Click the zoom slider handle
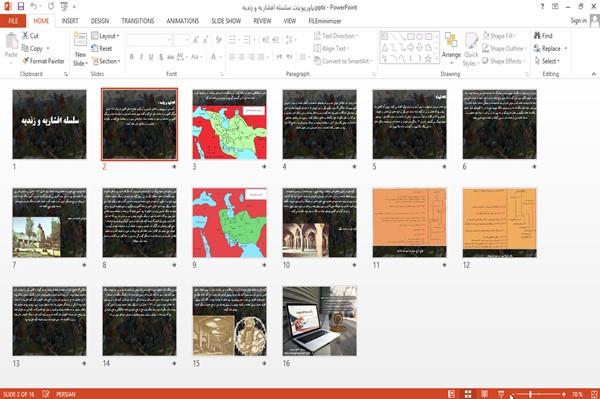This screenshot has width=600, height=399. (530, 394)
